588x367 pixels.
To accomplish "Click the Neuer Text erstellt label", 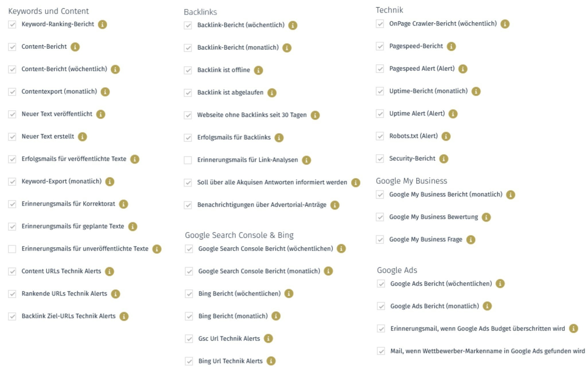I will [x=48, y=136].
